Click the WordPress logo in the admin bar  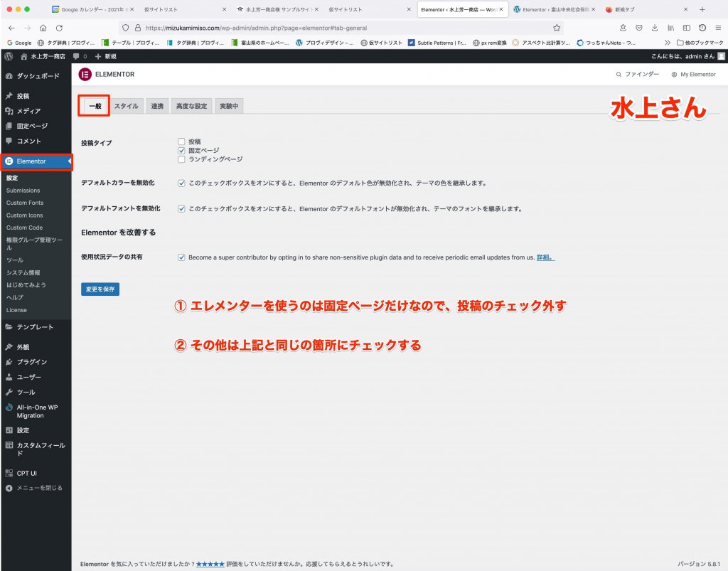click(x=9, y=56)
